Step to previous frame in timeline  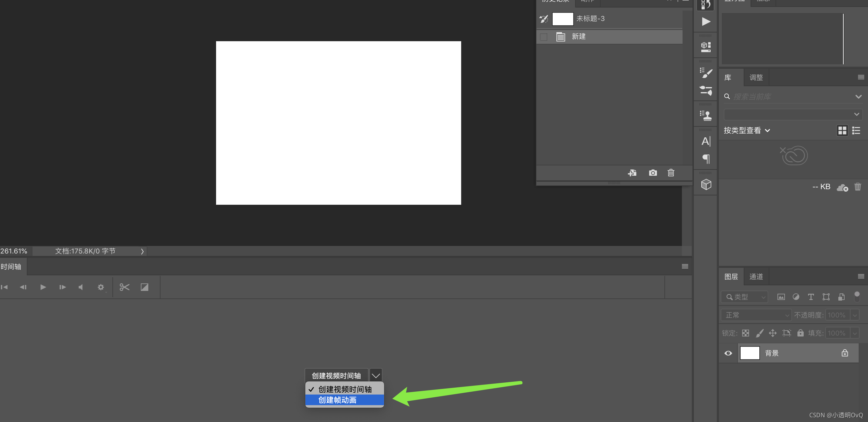[23, 287]
